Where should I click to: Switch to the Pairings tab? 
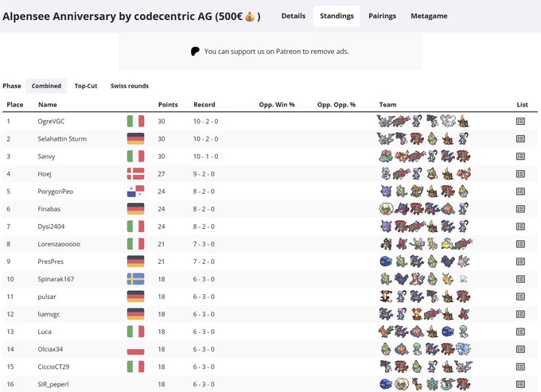click(x=383, y=16)
